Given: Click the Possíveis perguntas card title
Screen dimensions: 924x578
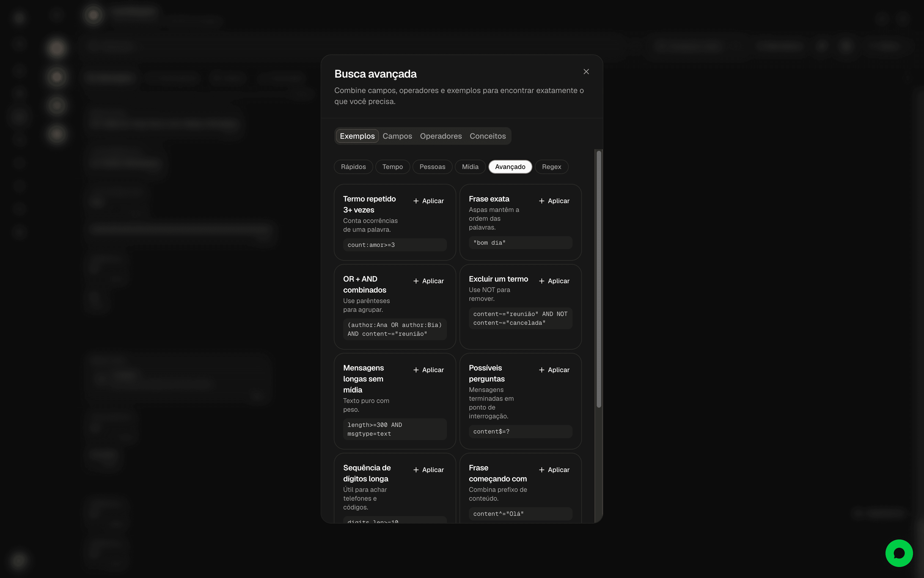Looking at the screenshot, I should (x=487, y=373).
